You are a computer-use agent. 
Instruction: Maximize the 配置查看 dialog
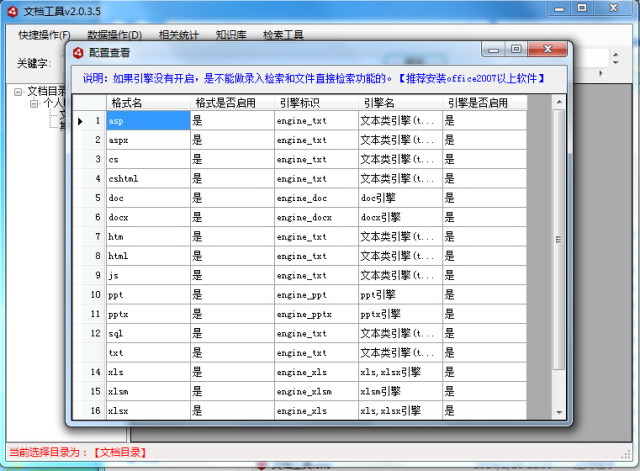(516, 49)
